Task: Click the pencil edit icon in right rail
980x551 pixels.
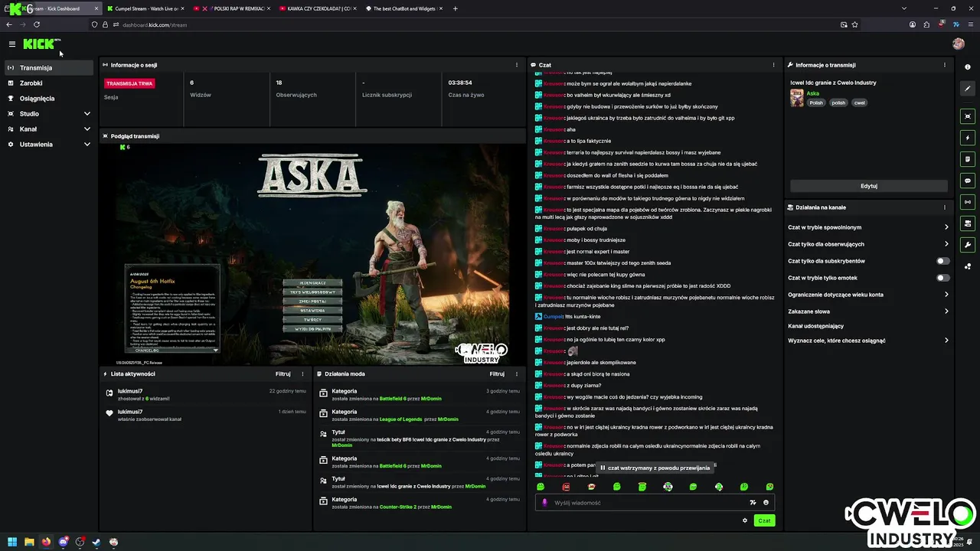Action: click(968, 89)
